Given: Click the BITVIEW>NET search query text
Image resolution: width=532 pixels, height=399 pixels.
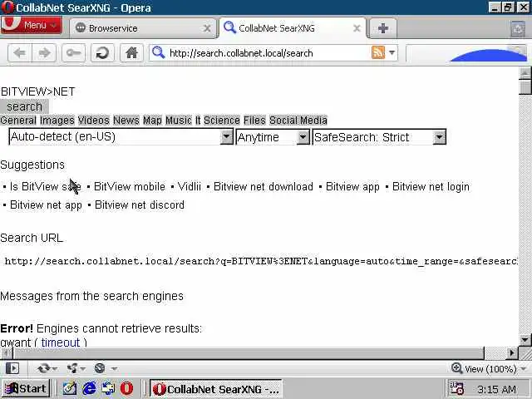Looking at the screenshot, I should (37, 91).
